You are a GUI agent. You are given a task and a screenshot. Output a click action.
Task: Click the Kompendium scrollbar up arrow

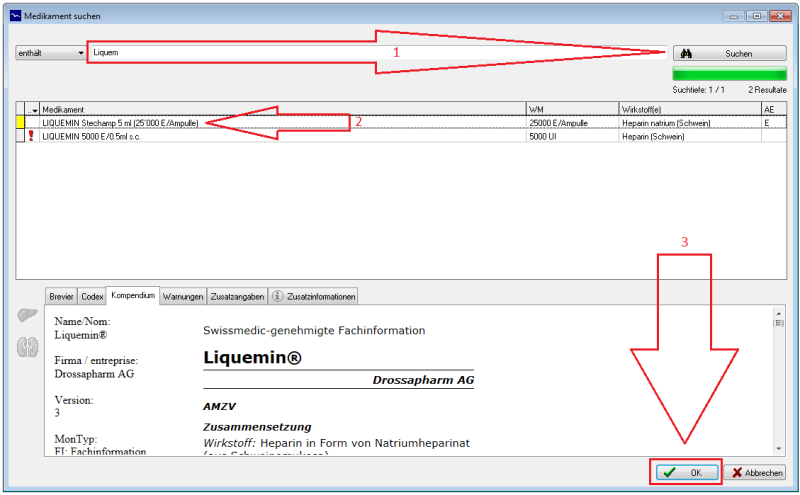(779, 313)
